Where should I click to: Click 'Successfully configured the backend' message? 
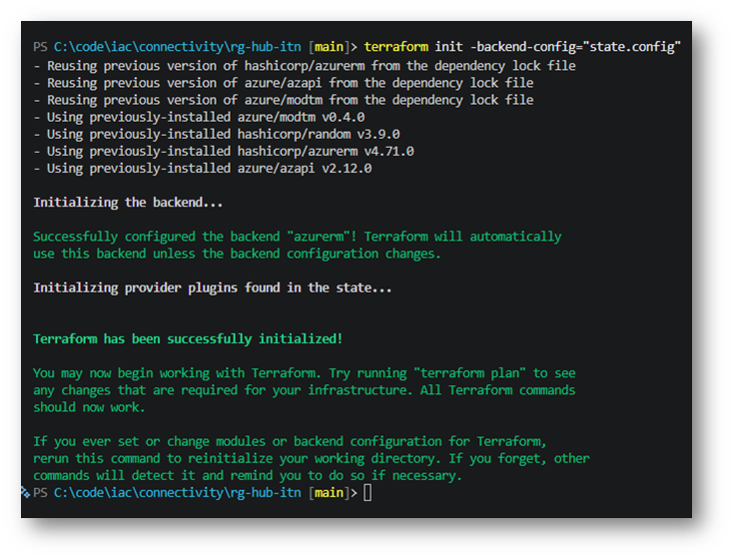coord(298,237)
